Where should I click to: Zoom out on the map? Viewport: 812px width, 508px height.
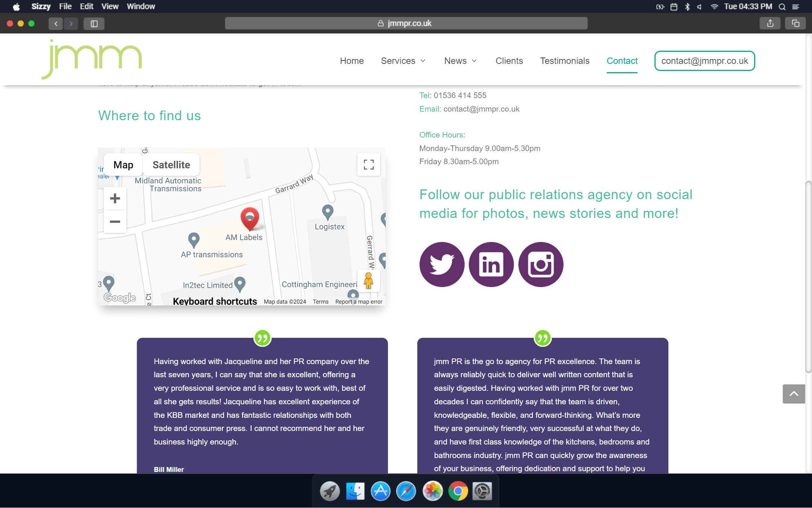click(115, 222)
